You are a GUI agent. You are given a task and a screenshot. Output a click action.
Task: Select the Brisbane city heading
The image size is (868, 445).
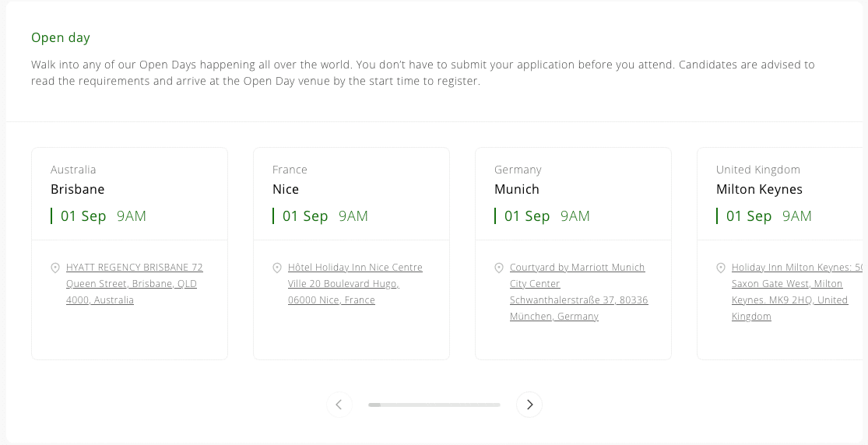click(x=78, y=189)
